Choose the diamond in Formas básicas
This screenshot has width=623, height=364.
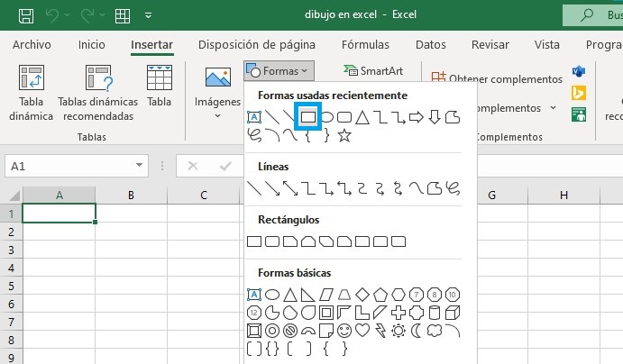click(x=362, y=295)
